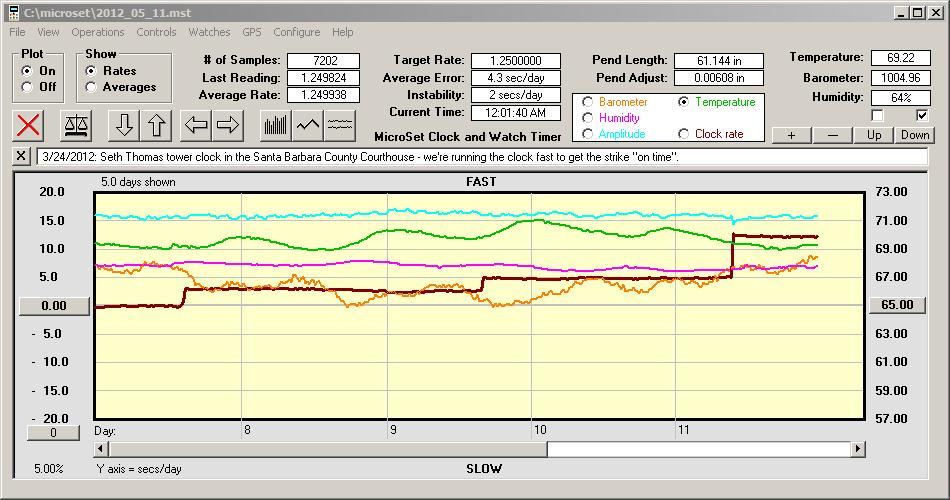Viewport: 950px width, 500px height.
Task: Open the Operations menu
Action: click(98, 32)
